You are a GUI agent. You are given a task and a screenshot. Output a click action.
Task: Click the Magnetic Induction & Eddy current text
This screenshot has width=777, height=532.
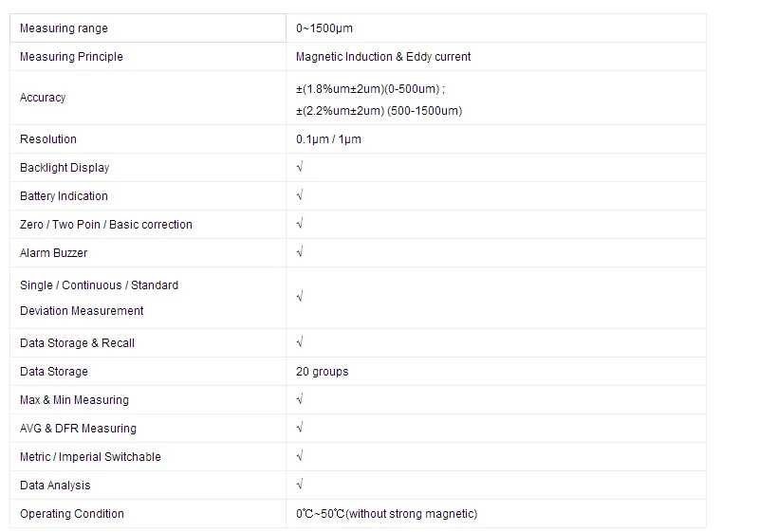[383, 57]
